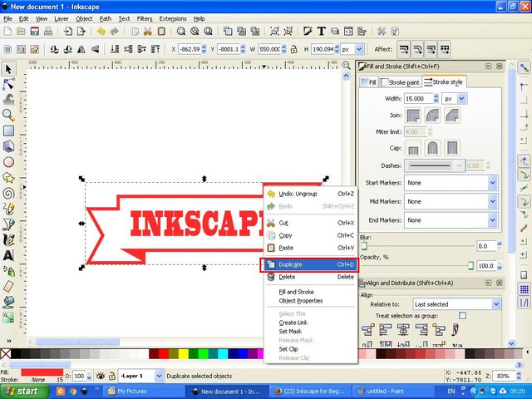Click the Save document icon
The width and height of the screenshot is (532, 399).
pos(34,32)
